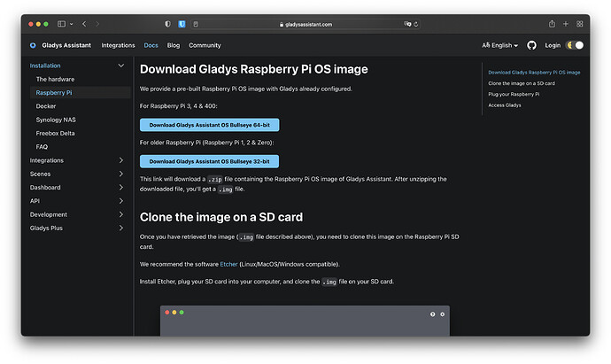
Task: Open the sidebar options dropdown arrow
Action: click(72, 24)
